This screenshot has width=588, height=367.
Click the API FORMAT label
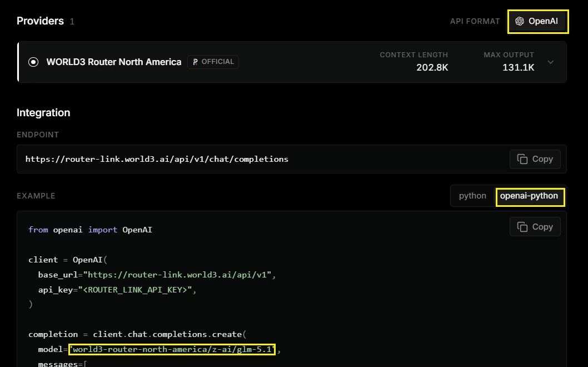(x=475, y=21)
